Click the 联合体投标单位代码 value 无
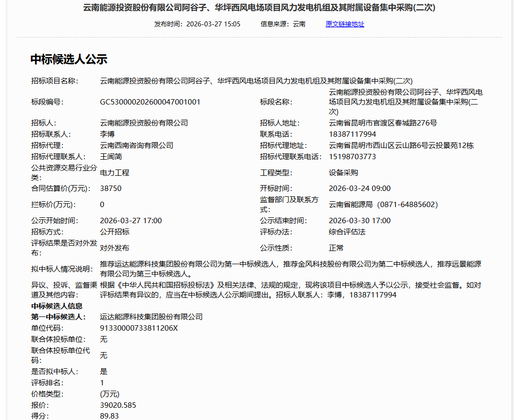The width and height of the screenshot is (520, 420). [104, 356]
